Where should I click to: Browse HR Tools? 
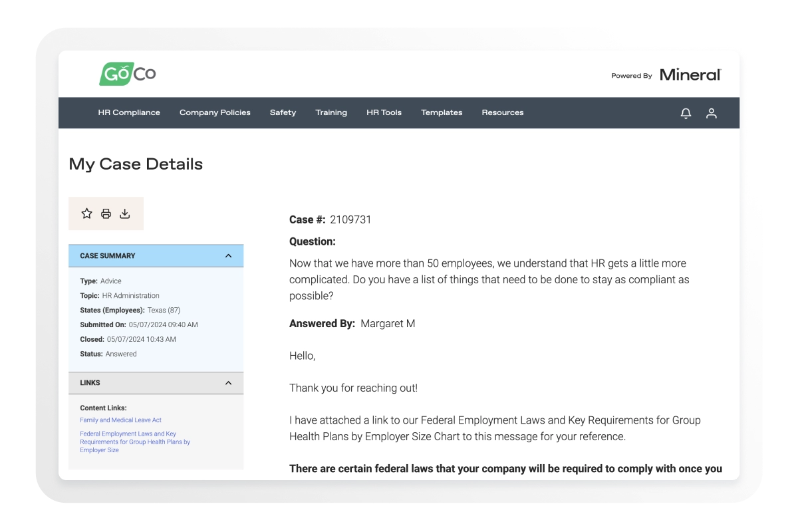click(x=384, y=113)
